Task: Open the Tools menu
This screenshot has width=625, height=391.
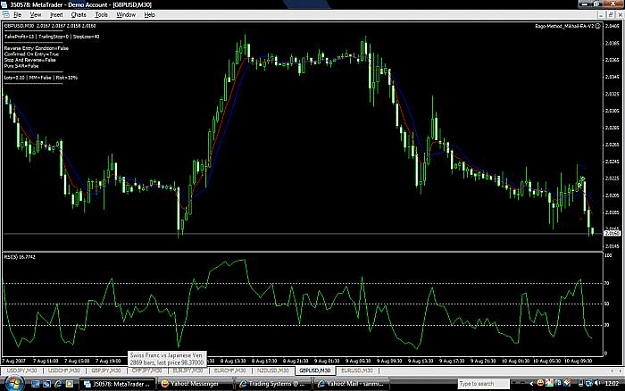Action: pyautogui.click(x=101, y=15)
